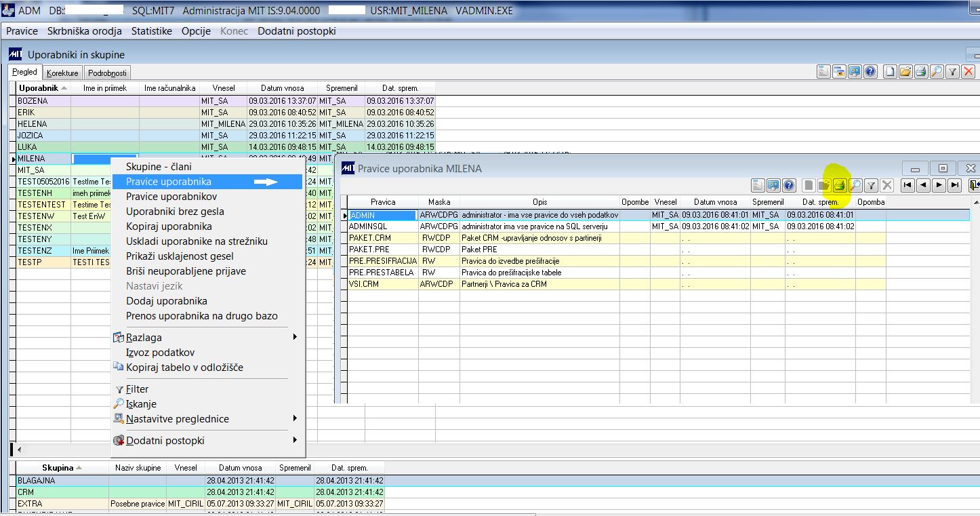Click the red X delete icon in main toolbar
Screen dimensions: 980x516
[x=968, y=72]
